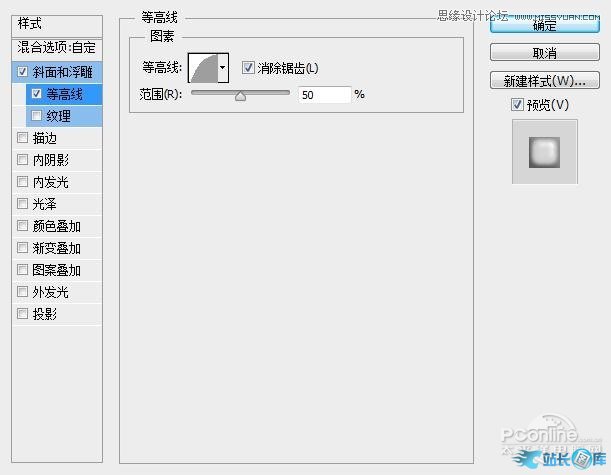This screenshot has height=475, width=611.
Task: Open the 外发光 style settings
Action: [50, 292]
